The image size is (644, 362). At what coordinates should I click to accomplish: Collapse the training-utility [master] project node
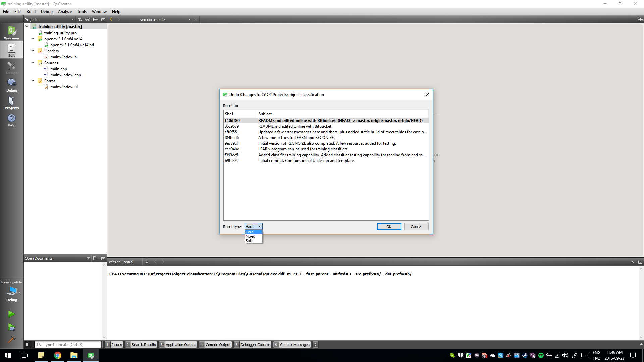(27, 26)
